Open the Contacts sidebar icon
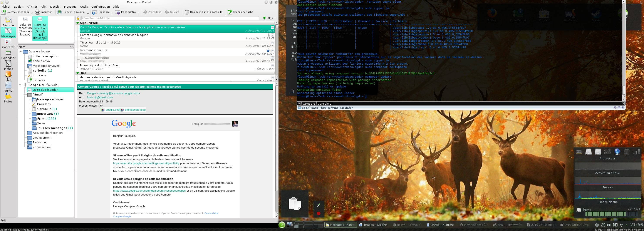This screenshot has height=231, width=644. coord(8,42)
